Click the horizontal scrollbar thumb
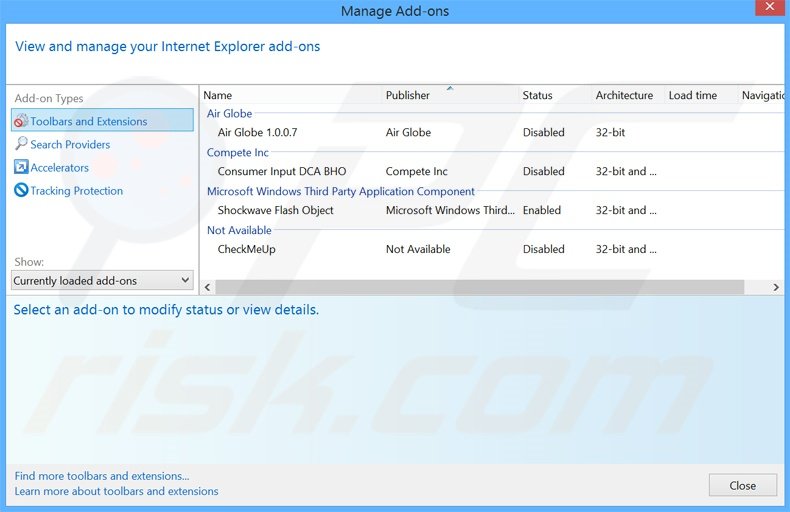Image resolution: width=790 pixels, height=512 pixels. click(x=480, y=287)
